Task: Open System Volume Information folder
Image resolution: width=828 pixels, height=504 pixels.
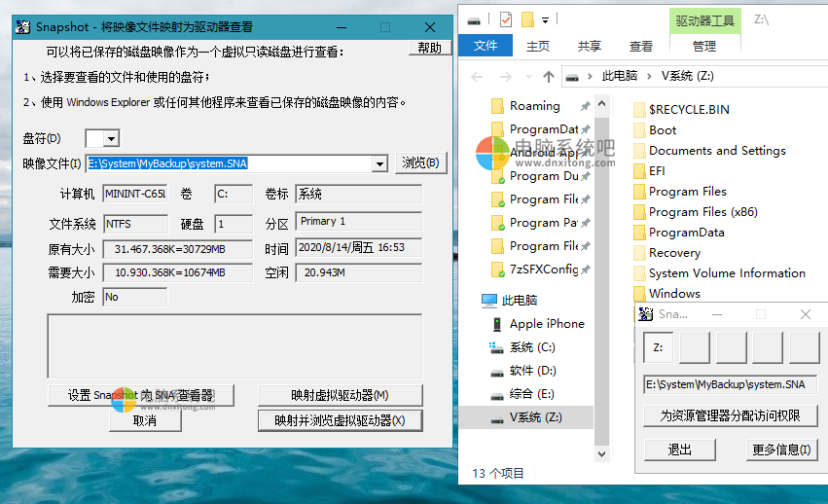Action: 719,273
